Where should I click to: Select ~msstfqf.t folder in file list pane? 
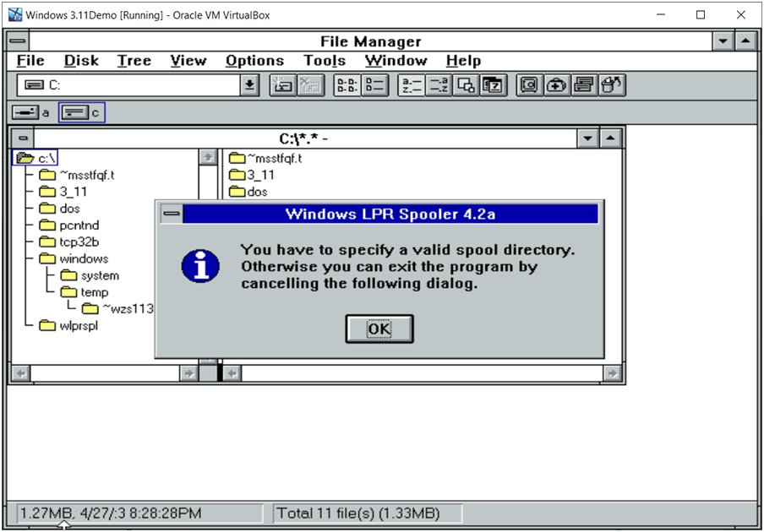tap(265, 158)
